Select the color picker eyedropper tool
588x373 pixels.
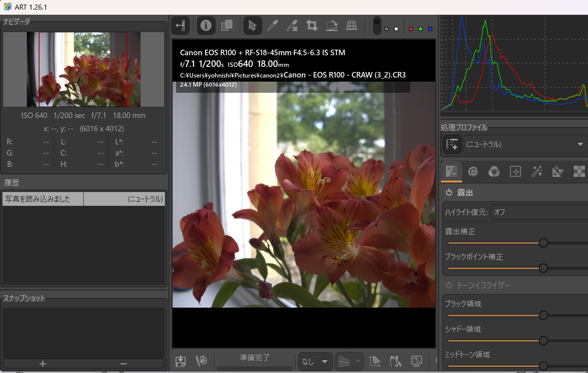(272, 25)
